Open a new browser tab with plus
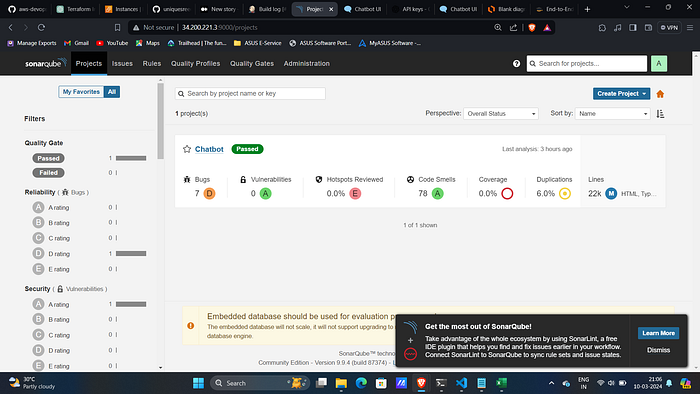This screenshot has height=394, width=700. 588,9
